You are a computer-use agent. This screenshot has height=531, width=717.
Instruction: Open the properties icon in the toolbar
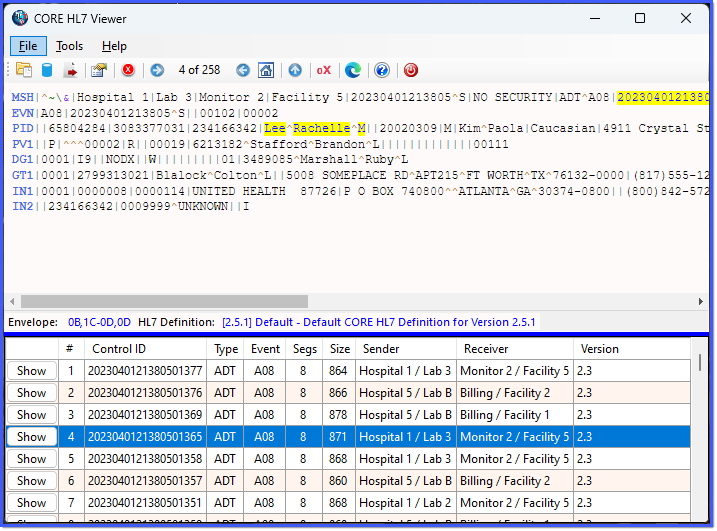tap(99, 70)
